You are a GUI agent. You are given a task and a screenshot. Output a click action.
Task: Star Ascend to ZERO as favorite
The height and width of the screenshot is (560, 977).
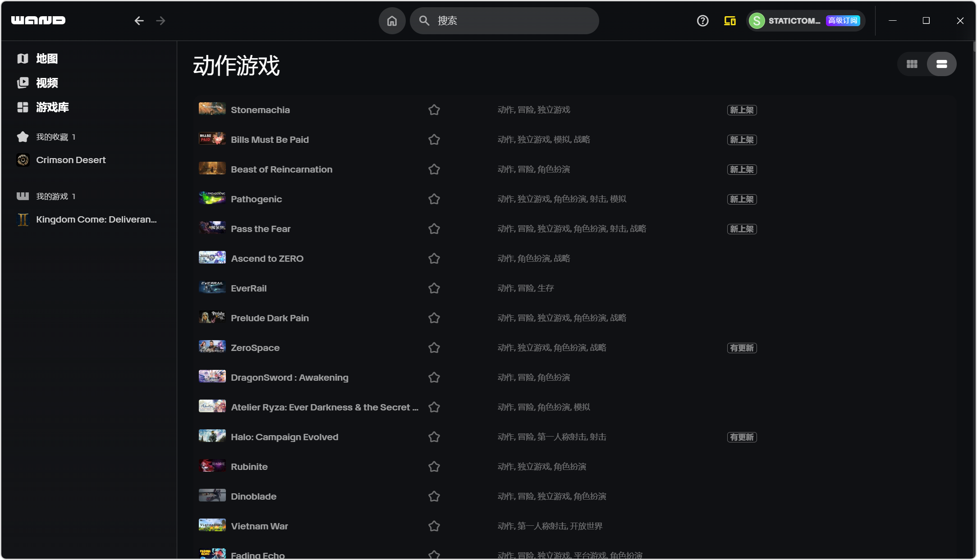tap(434, 259)
